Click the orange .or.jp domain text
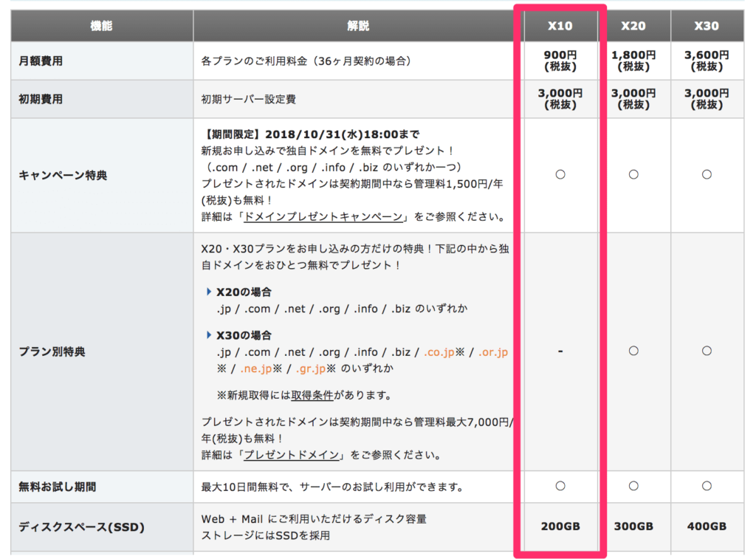The image size is (756, 559). [493, 352]
